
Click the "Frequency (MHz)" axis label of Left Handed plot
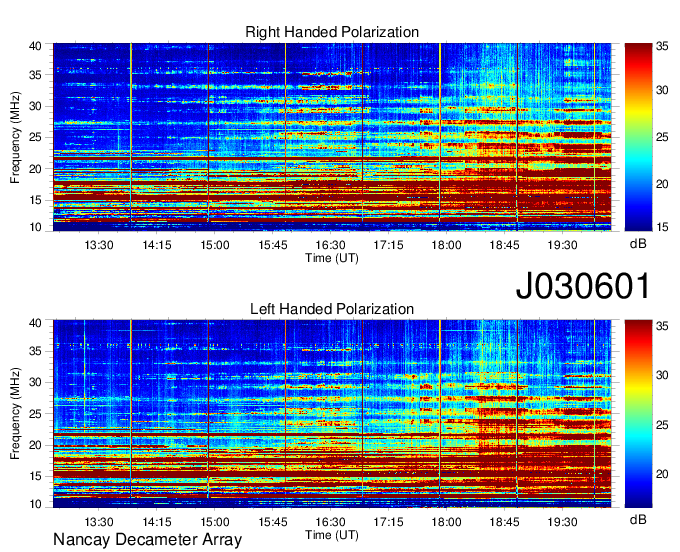click(x=15, y=414)
